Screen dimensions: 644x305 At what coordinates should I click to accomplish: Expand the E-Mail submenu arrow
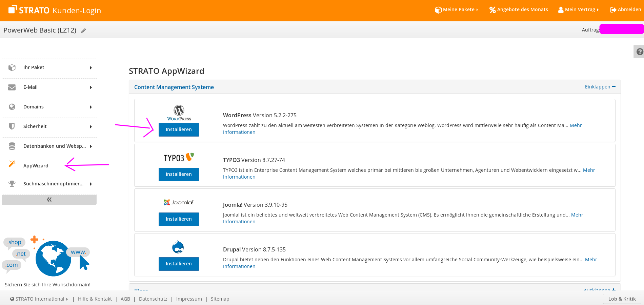tap(91, 87)
